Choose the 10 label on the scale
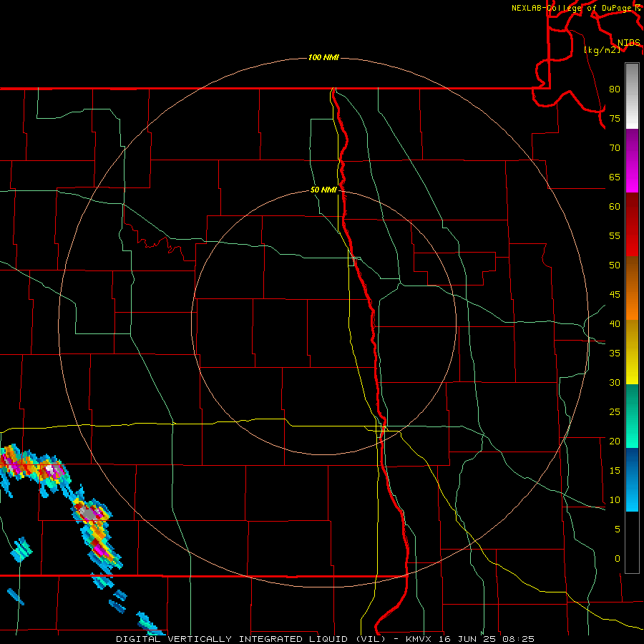644x644 pixels. tap(615, 500)
